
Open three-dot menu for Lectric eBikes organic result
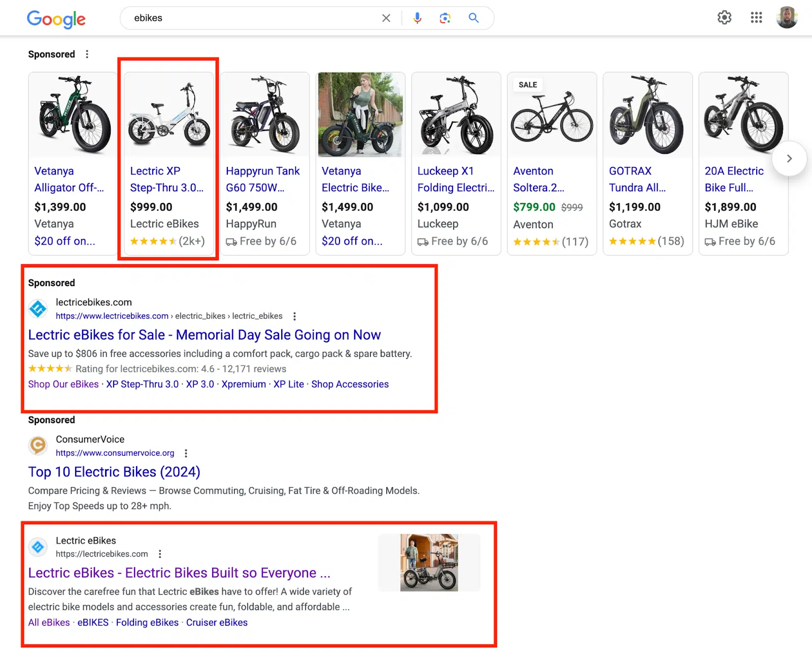pyautogui.click(x=160, y=554)
